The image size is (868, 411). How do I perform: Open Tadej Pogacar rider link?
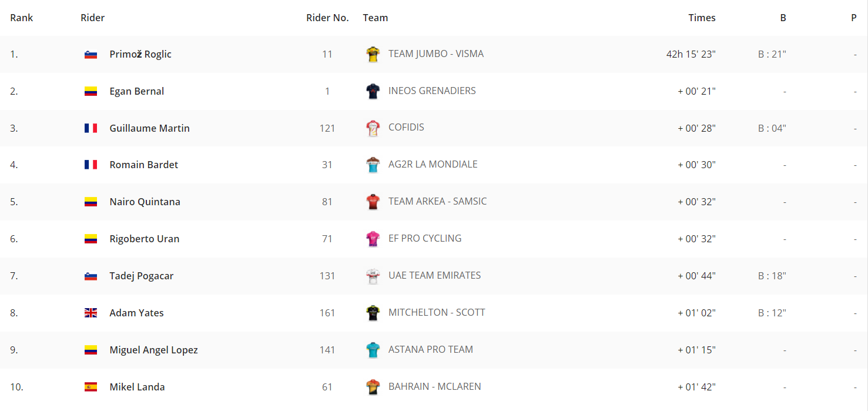[x=142, y=276]
